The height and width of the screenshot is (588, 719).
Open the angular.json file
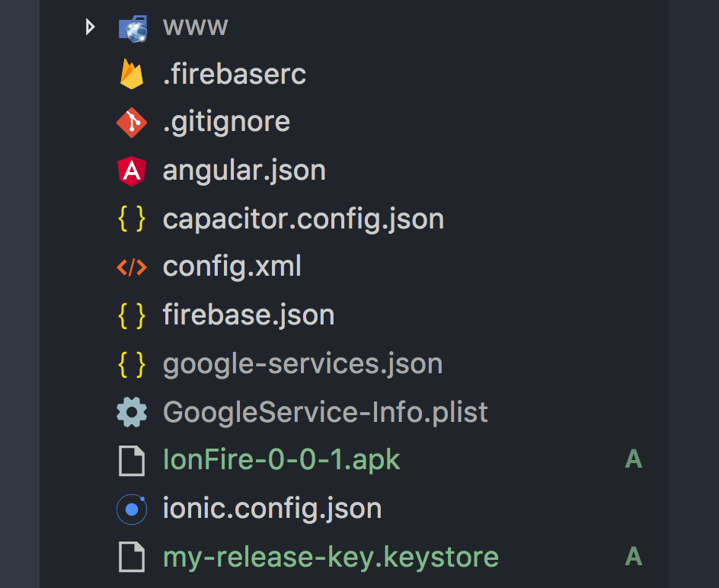[244, 170]
